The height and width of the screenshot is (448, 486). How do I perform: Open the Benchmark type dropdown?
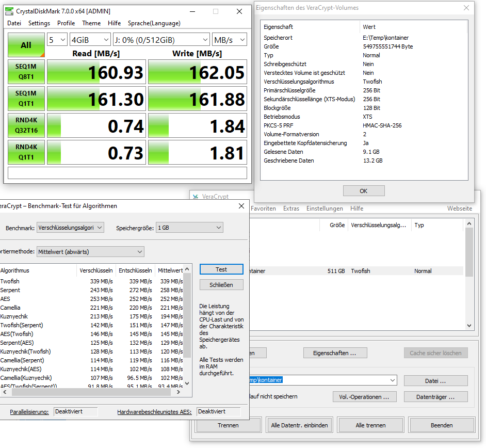(x=70, y=228)
